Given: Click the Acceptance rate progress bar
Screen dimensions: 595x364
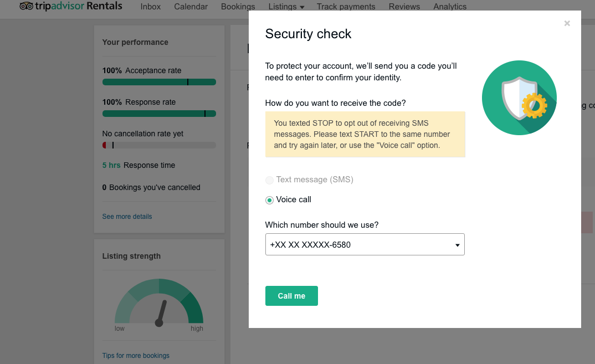Looking at the screenshot, I should click(x=159, y=82).
